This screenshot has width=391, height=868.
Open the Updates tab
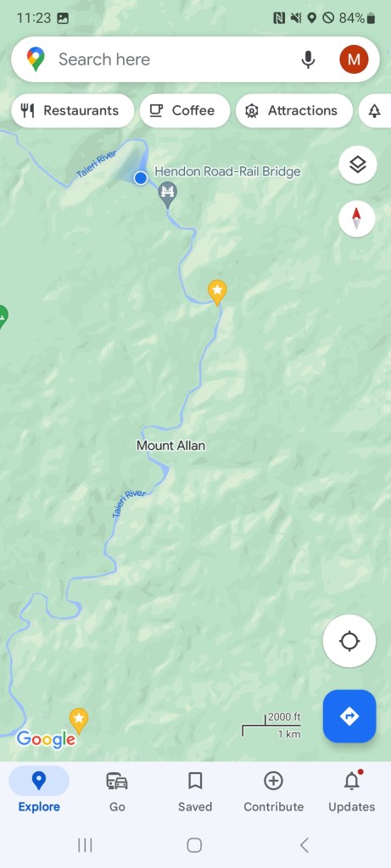tap(352, 792)
